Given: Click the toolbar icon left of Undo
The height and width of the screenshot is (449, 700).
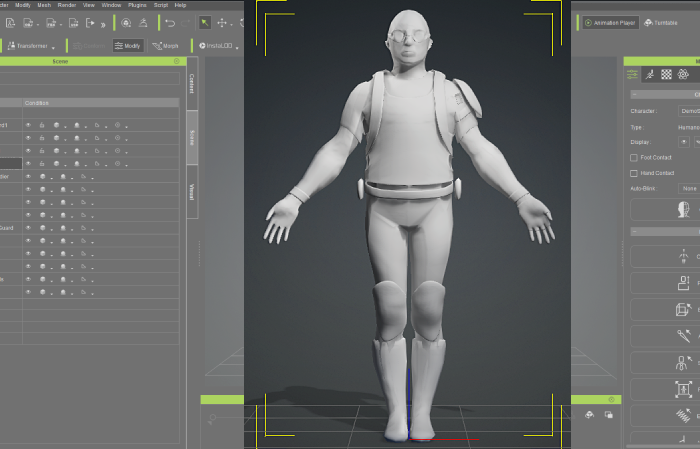Looking at the screenshot, I should tap(143, 23).
